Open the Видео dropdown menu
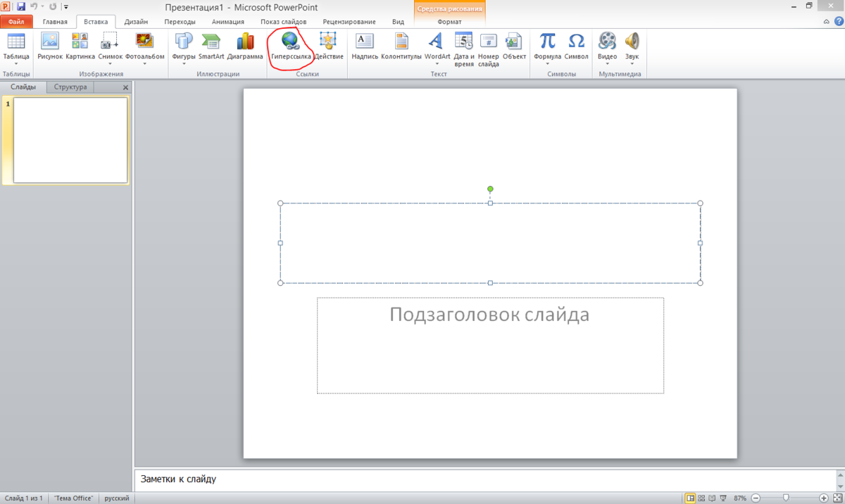The height and width of the screenshot is (504, 845). pos(607,64)
